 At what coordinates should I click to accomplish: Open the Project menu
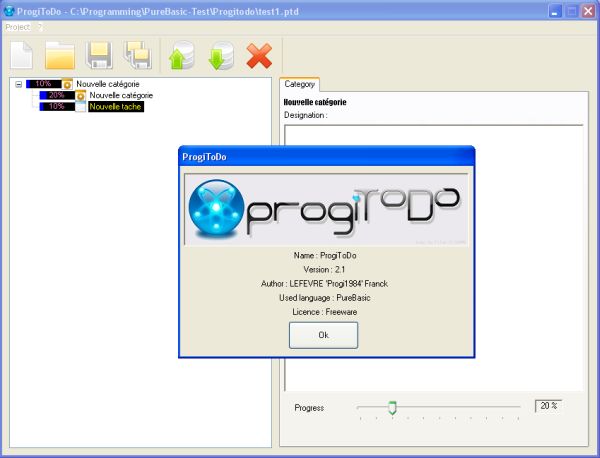[17, 27]
